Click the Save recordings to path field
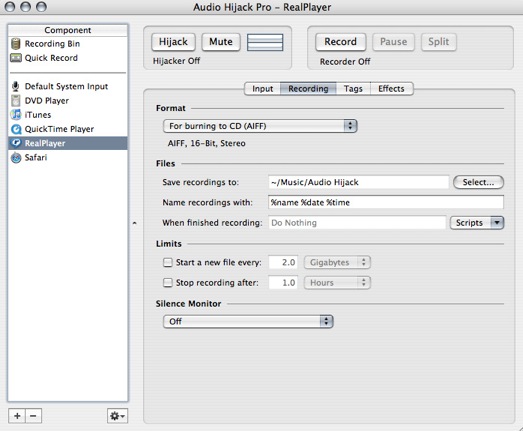 point(359,182)
